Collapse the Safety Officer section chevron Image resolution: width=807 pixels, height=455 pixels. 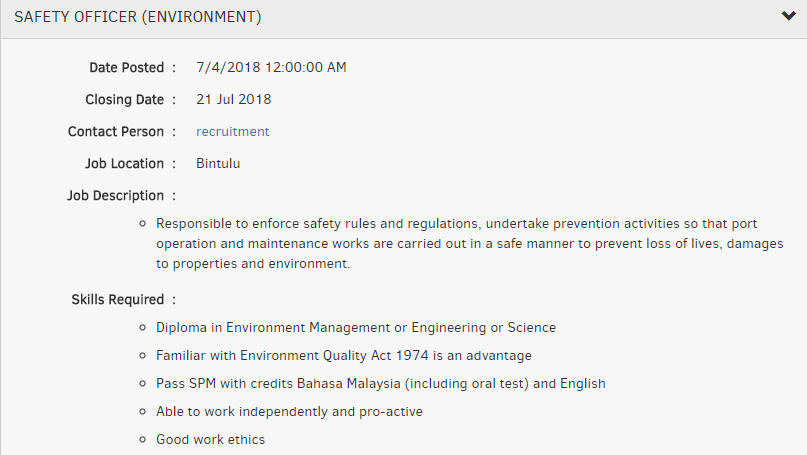[x=788, y=16]
